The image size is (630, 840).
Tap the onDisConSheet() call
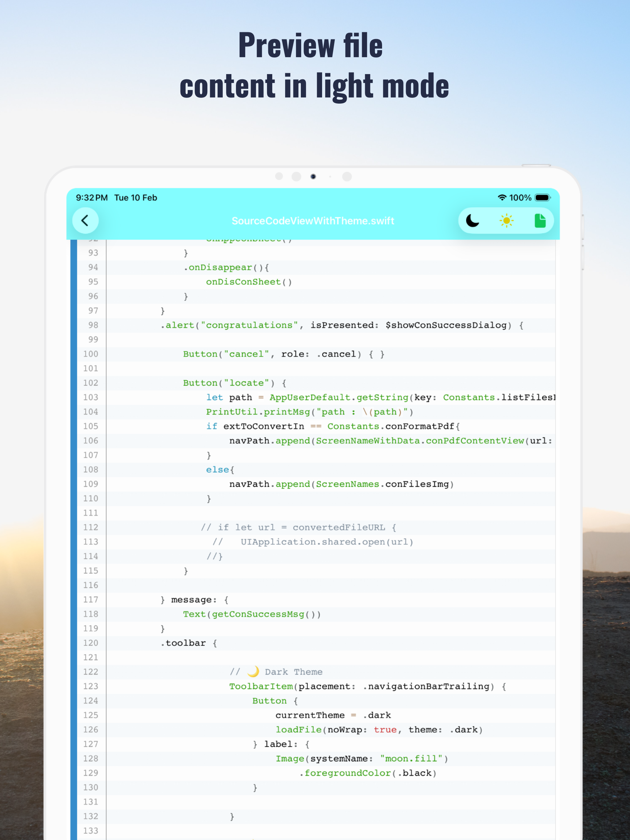coord(249,282)
